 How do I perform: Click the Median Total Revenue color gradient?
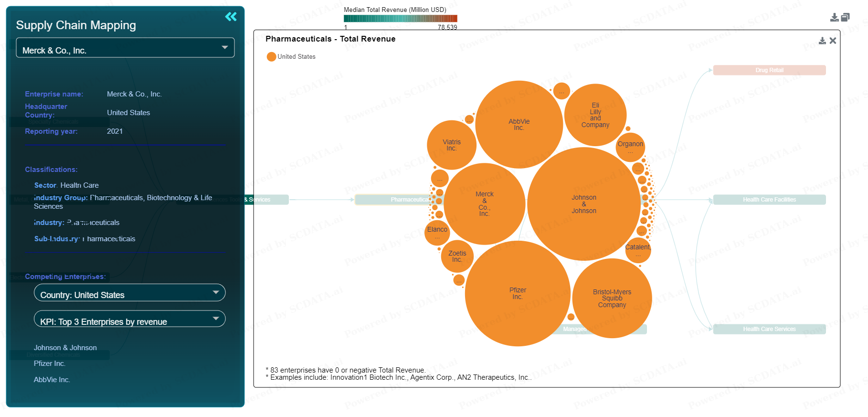pyautogui.click(x=400, y=19)
